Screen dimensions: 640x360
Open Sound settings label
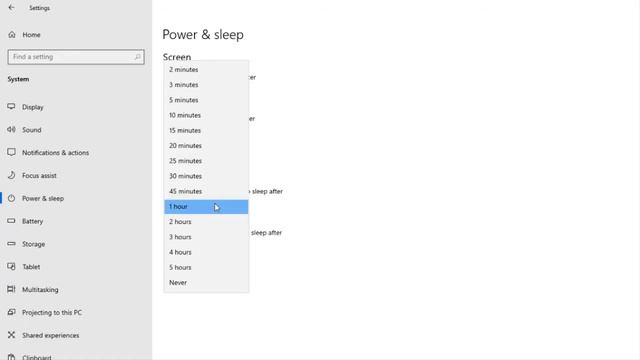(x=32, y=130)
